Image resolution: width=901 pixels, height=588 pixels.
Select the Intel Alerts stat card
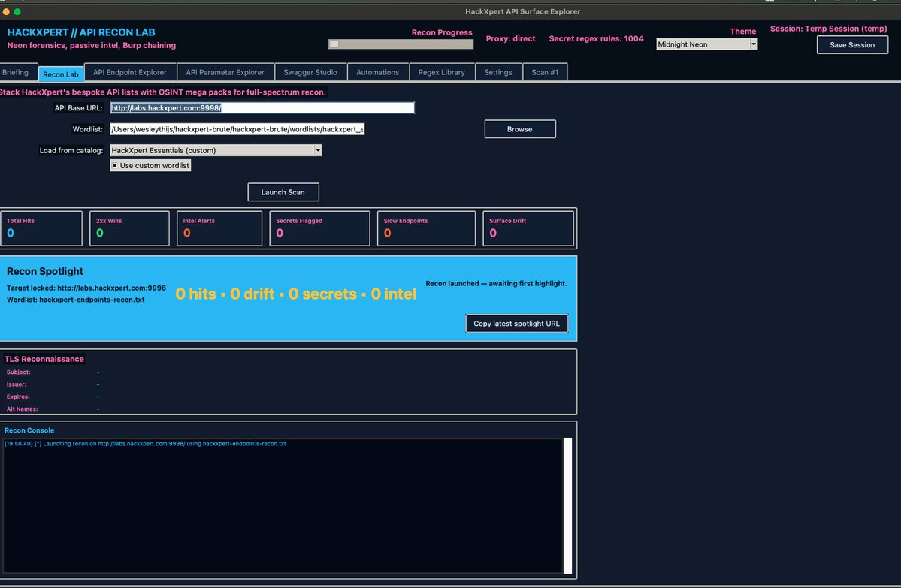click(219, 228)
